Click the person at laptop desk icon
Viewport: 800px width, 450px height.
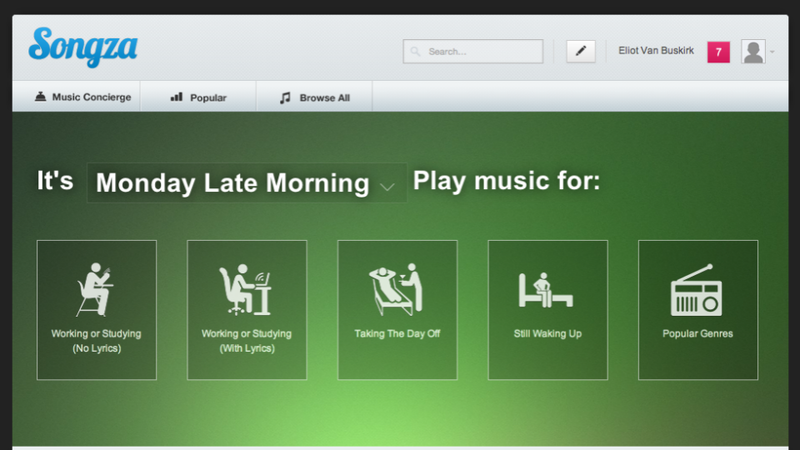pos(245,289)
